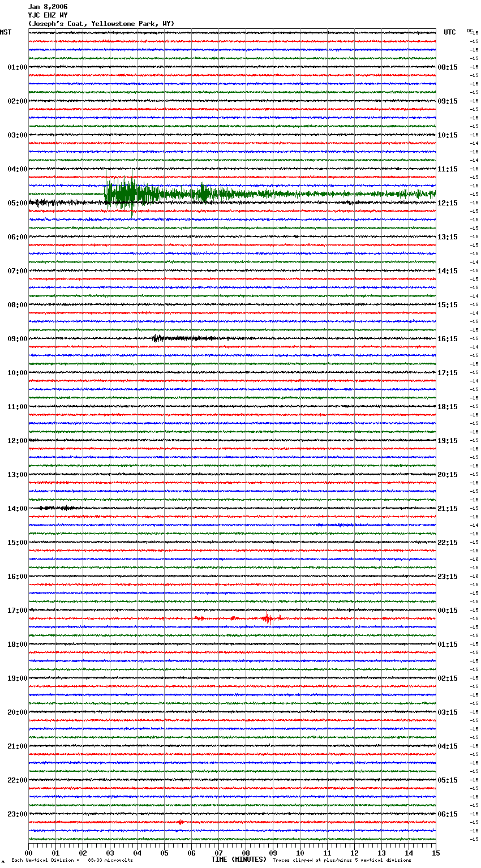Select the 23:00 MST time label
This screenshot has height=868, width=481.
click(17, 814)
